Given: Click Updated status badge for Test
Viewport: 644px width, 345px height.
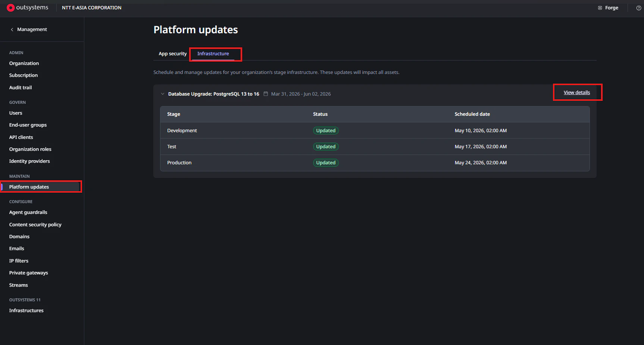Looking at the screenshot, I should point(326,147).
